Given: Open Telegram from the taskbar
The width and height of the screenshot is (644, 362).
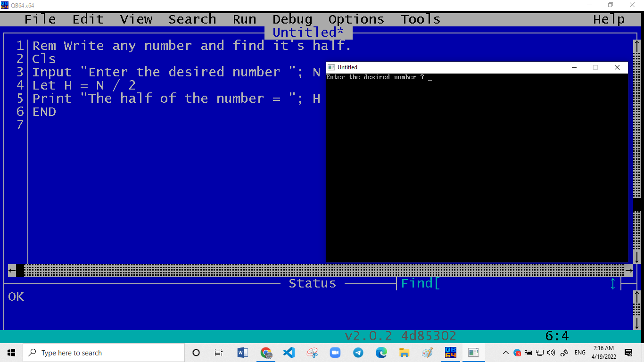Looking at the screenshot, I should 358,353.
